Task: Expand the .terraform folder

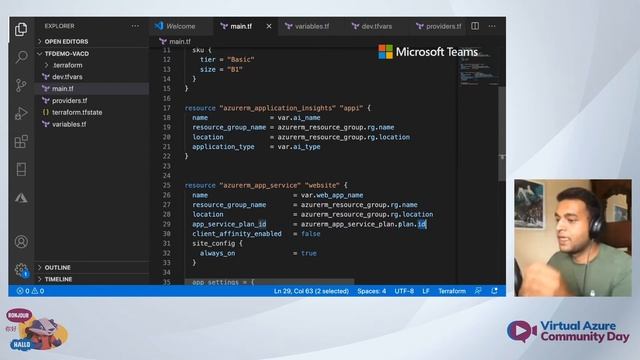Action: coord(92,65)
